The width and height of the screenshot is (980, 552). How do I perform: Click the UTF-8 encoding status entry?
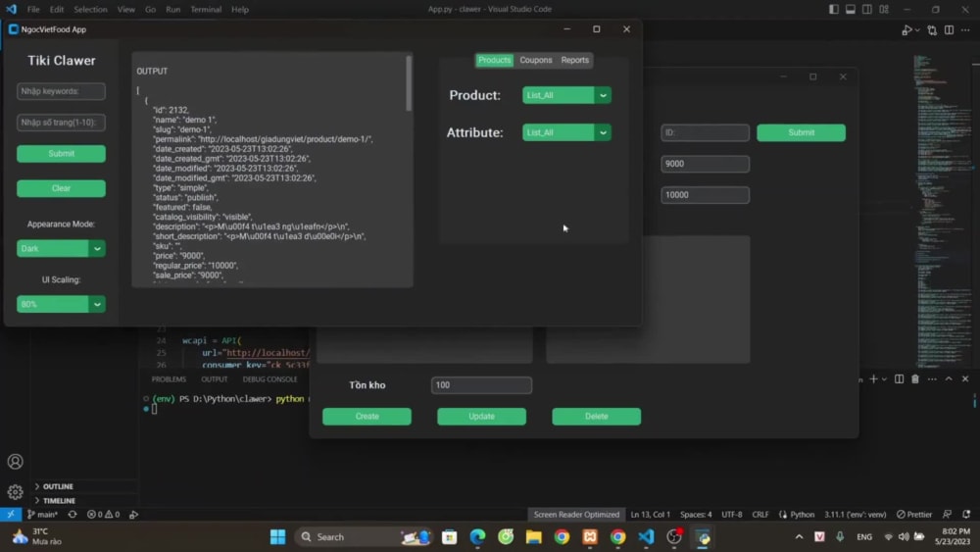(x=732, y=514)
